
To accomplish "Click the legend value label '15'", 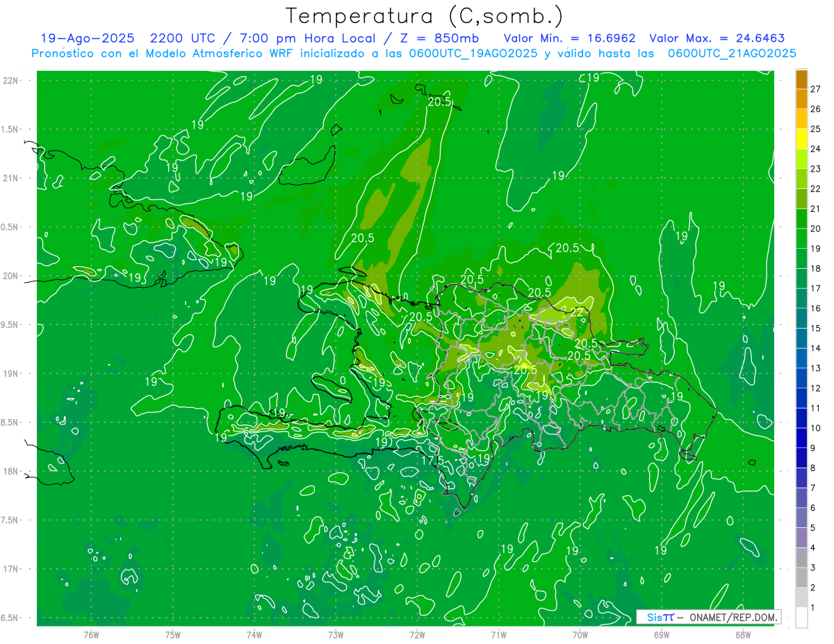I will 816,328.
